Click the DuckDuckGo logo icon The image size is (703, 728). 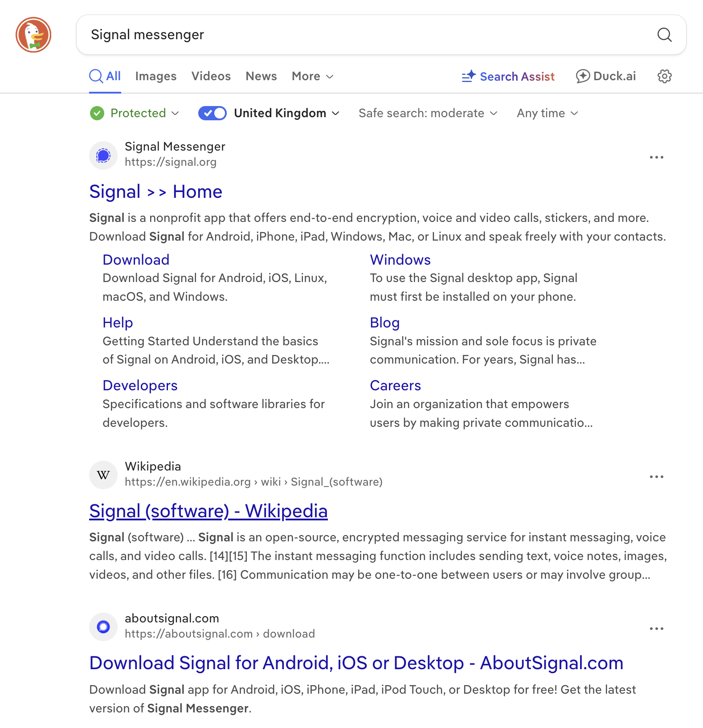[x=33, y=35]
